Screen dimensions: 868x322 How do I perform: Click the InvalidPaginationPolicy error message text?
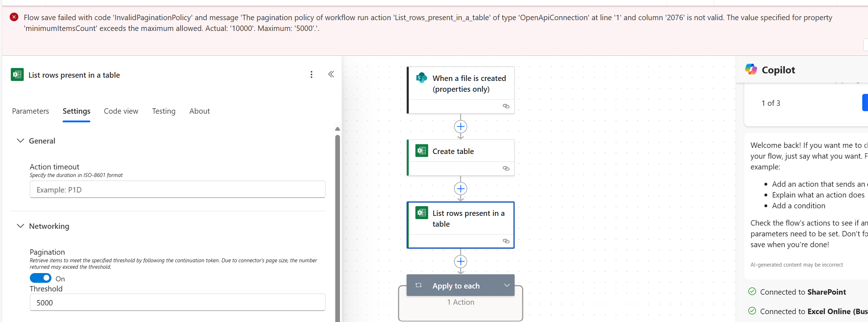tap(428, 23)
